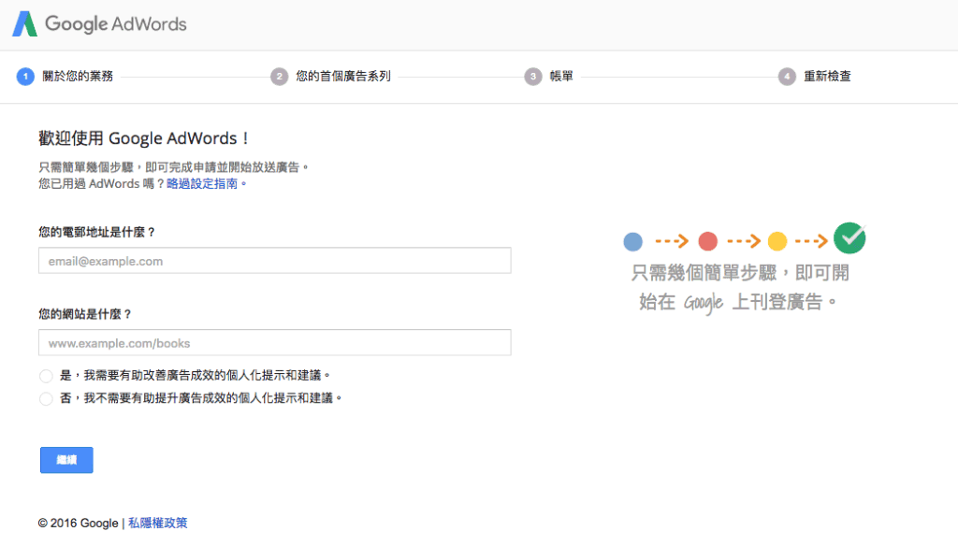Select step label 帳單
The height and width of the screenshot is (560, 958).
561,77
